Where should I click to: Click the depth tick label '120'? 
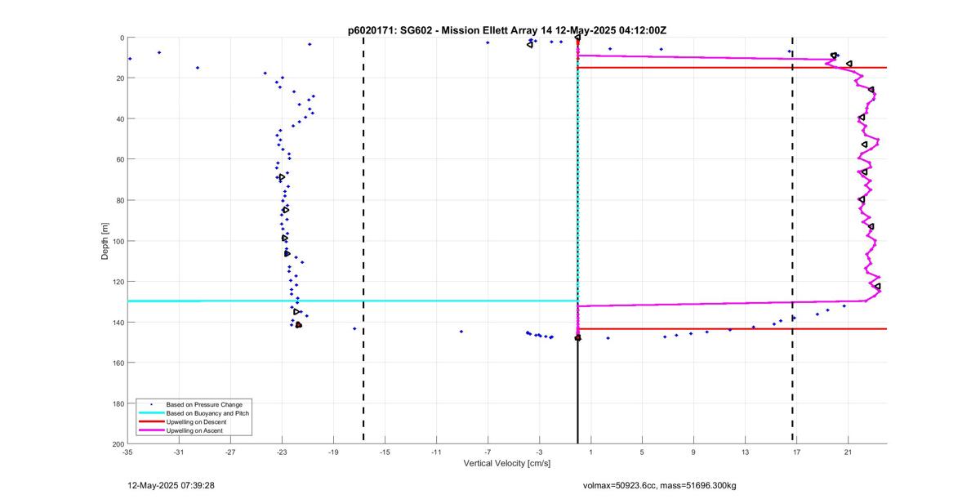(117, 282)
